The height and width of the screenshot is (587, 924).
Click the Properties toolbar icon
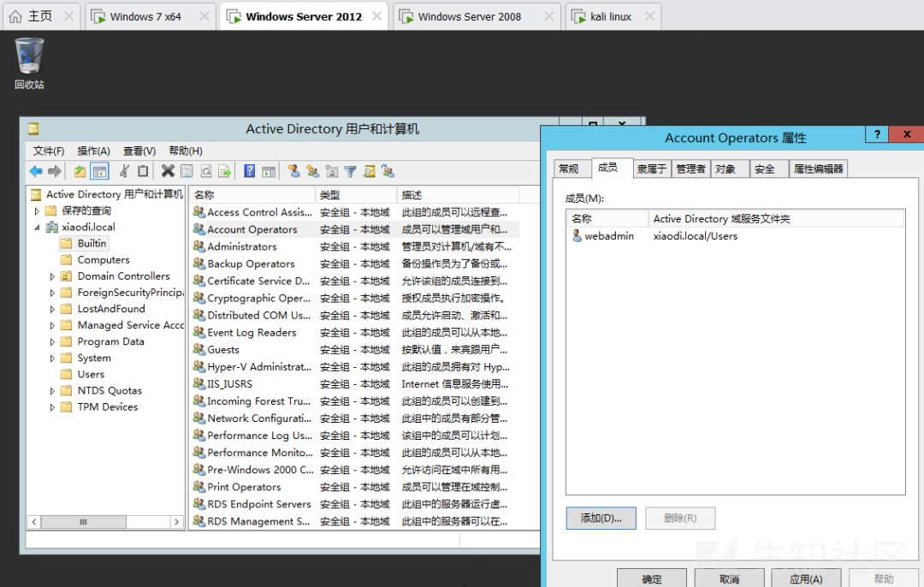click(187, 171)
